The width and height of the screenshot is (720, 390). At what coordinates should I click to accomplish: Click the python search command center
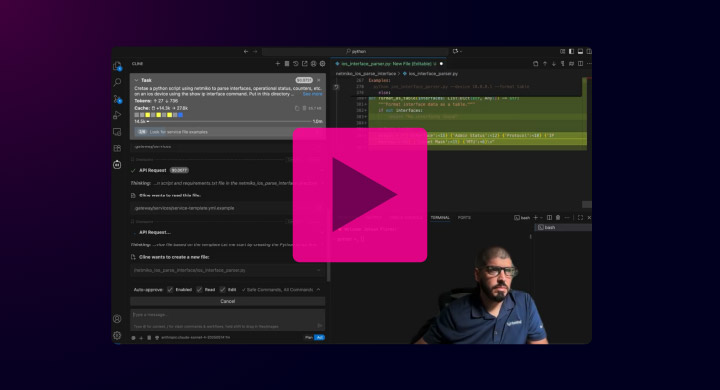click(355, 51)
